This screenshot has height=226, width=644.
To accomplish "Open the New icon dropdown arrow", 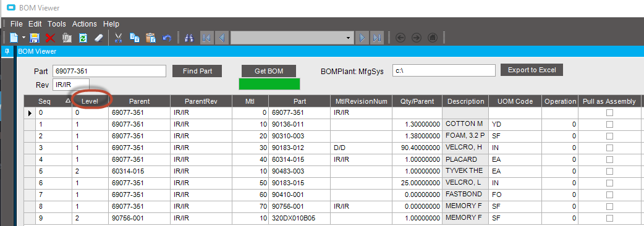I will click(23, 38).
